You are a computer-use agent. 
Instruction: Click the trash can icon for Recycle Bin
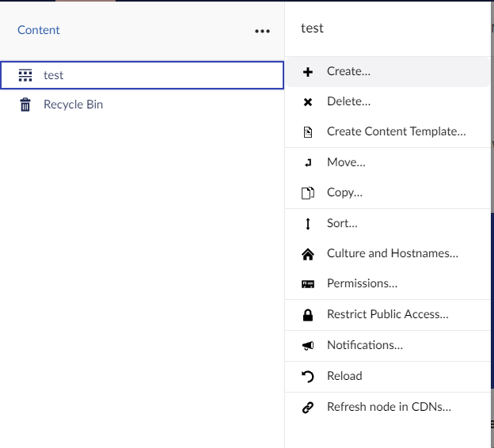click(25, 104)
